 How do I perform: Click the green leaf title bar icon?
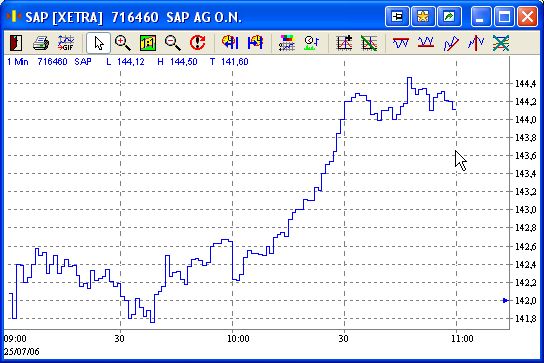pyautogui.click(x=449, y=16)
